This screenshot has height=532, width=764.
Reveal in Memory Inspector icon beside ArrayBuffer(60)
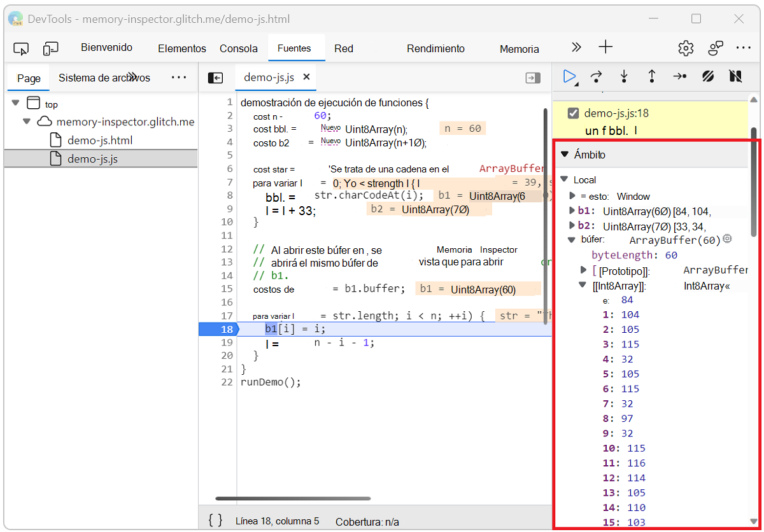(727, 239)
